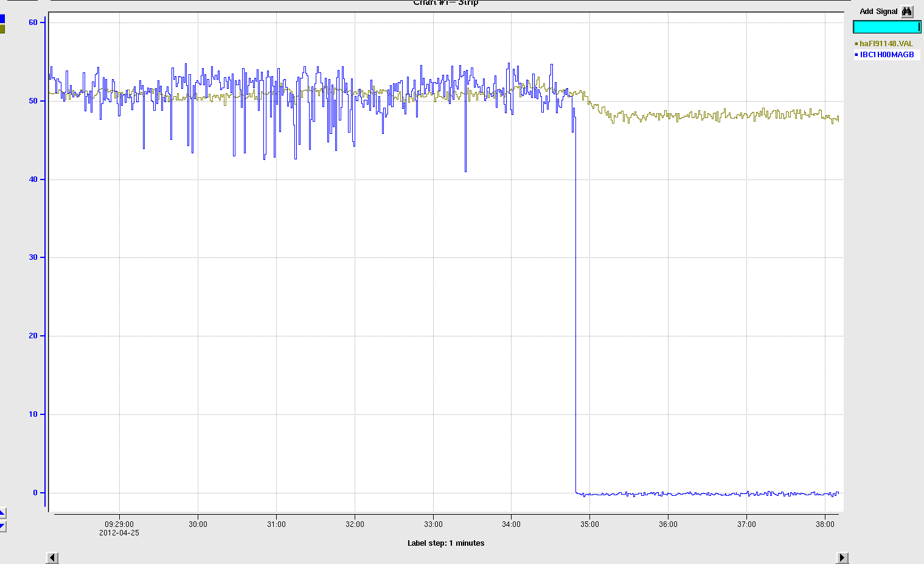Click the blue axis color square at top left
This screenshot has width=924, height=564.
2,19
